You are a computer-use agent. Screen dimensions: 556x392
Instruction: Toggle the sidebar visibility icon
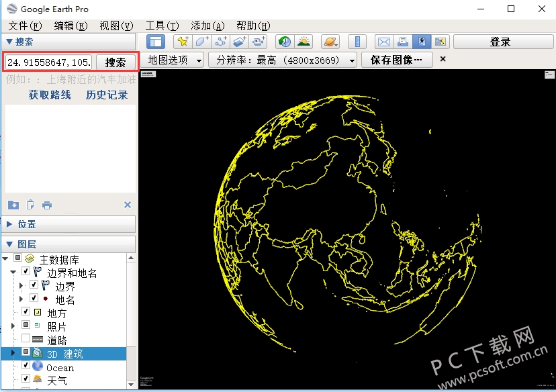[x=155, y=42]
